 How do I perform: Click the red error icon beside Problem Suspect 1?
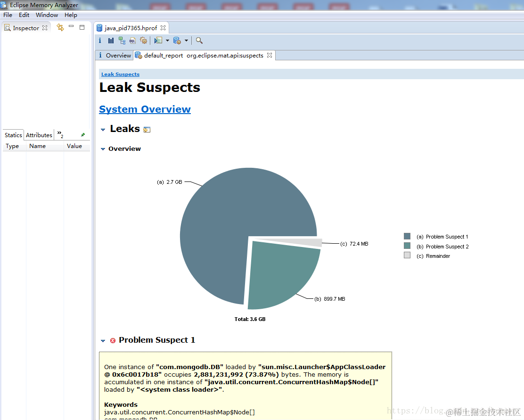(113, 340)
